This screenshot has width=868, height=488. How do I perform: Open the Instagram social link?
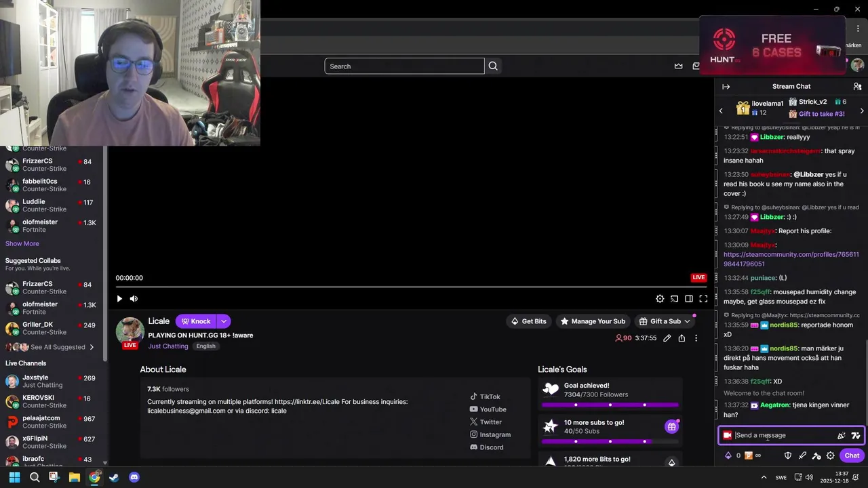click(490, 434)
